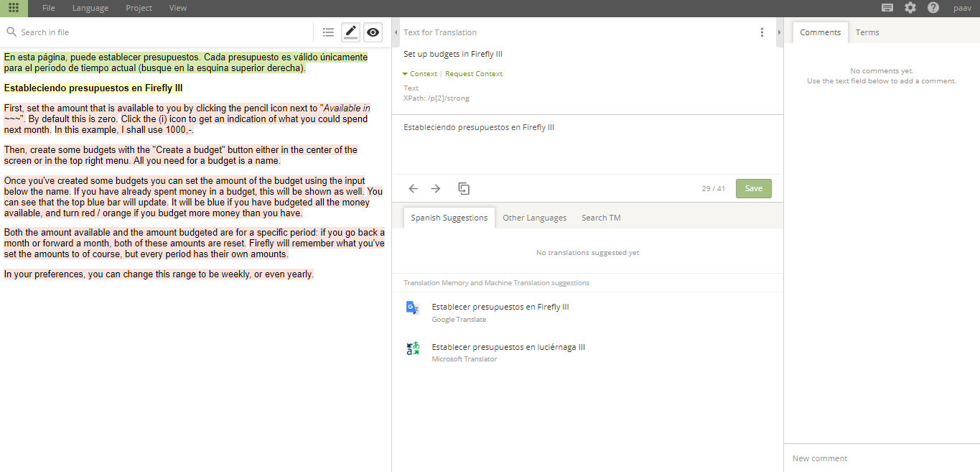Open the File menu

[49, 8]
